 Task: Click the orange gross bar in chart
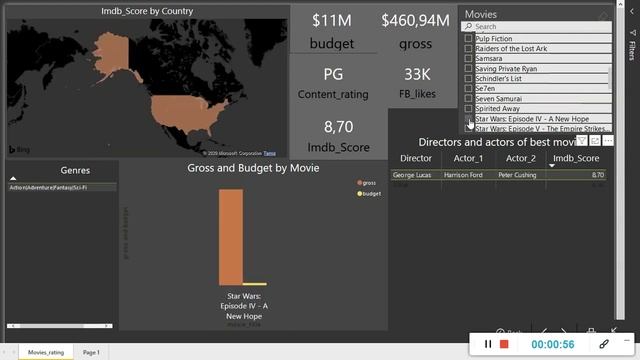[x=231, y=237]
